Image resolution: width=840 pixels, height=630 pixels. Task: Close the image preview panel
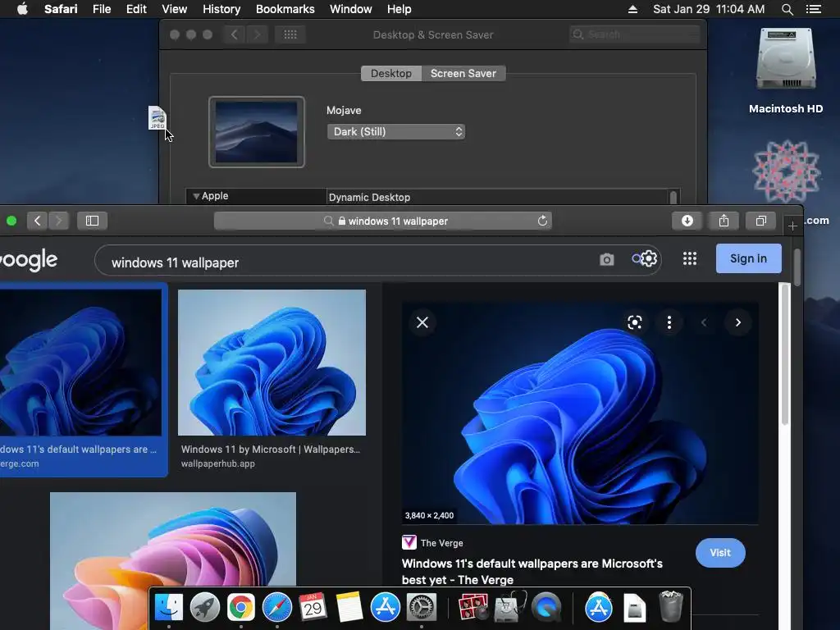click(422, 322)
